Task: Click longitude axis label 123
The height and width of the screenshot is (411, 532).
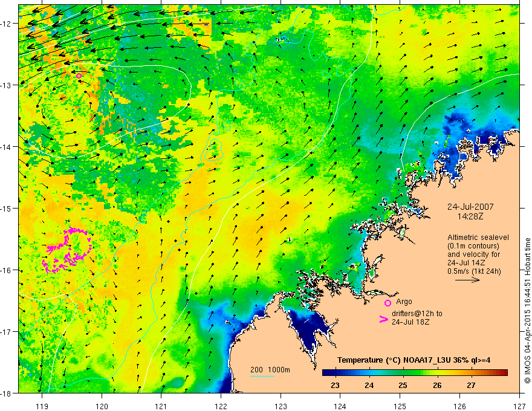Action: click(x=281, y=406)
